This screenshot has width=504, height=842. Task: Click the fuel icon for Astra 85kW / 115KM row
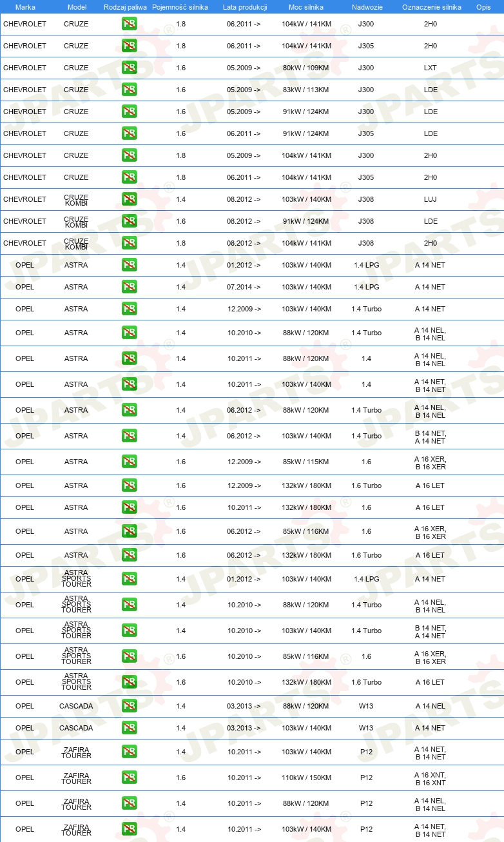[129, 462]
